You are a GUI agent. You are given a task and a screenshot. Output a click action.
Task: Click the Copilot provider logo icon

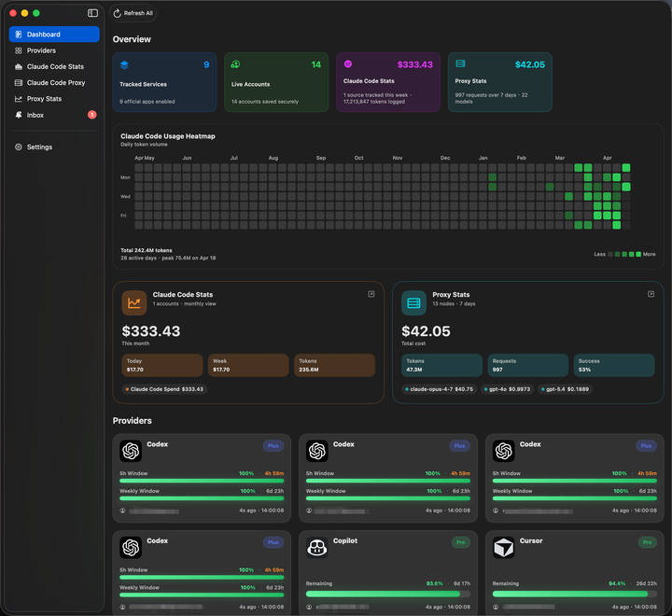(x=317, y=548)
